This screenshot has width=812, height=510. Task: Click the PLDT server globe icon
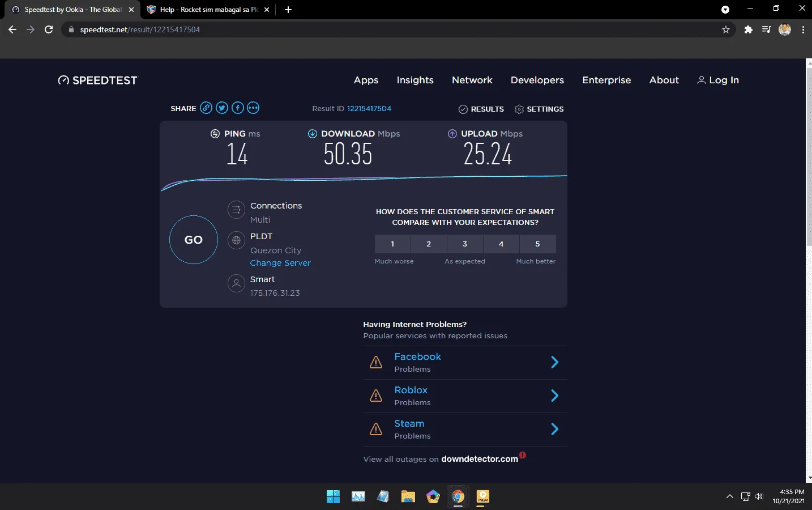[236, 240]
